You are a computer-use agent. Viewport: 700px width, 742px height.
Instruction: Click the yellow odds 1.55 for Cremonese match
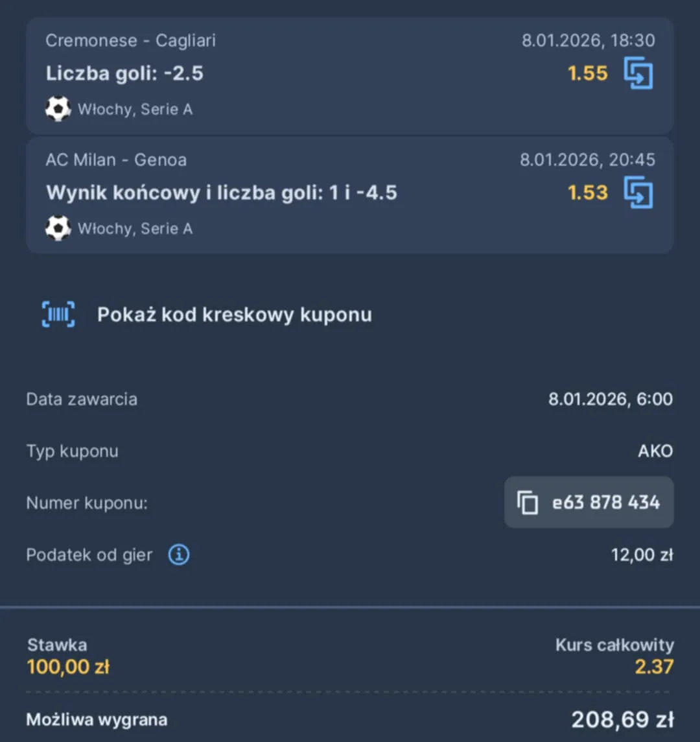click(x=587, y=73)
